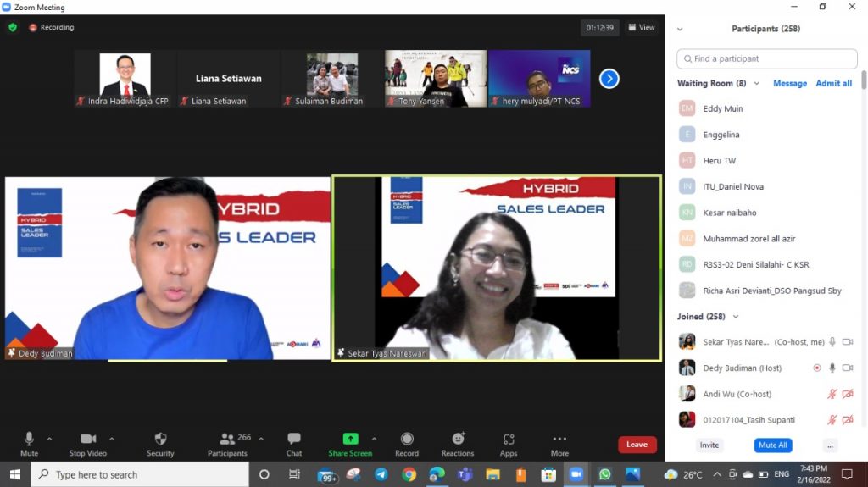The height and width of the screenshot is (487, 868).
Task: Click the Find a participant search field
Action: click(x=766, y=59)
